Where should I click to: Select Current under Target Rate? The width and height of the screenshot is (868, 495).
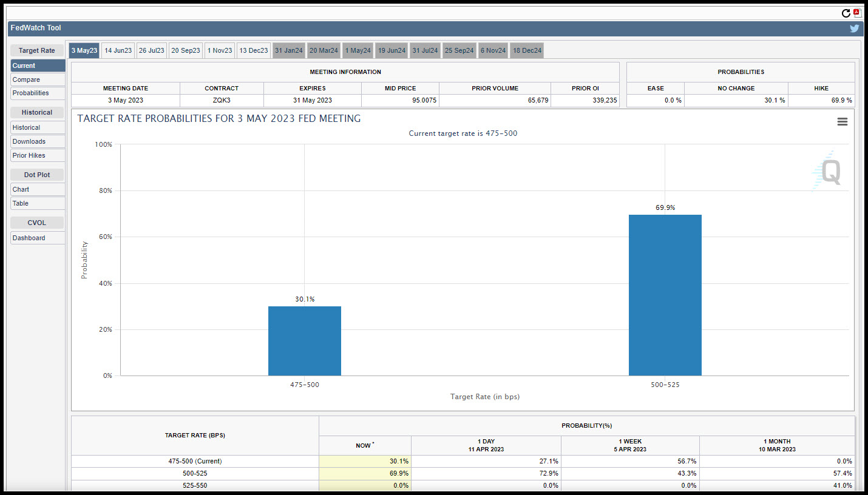(x=38, y=66)
